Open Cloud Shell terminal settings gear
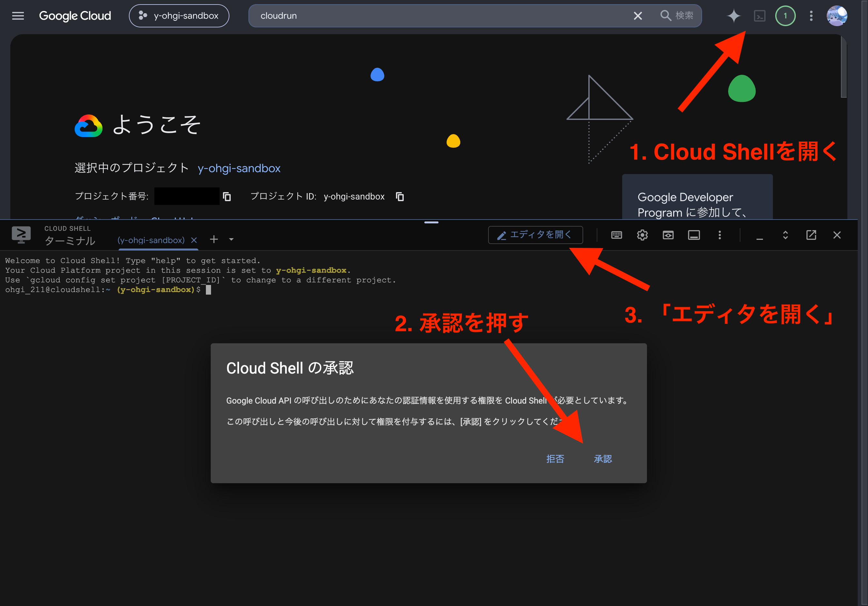Image resolution: width=868 pixels, height=606 pixels. [642, 235]
